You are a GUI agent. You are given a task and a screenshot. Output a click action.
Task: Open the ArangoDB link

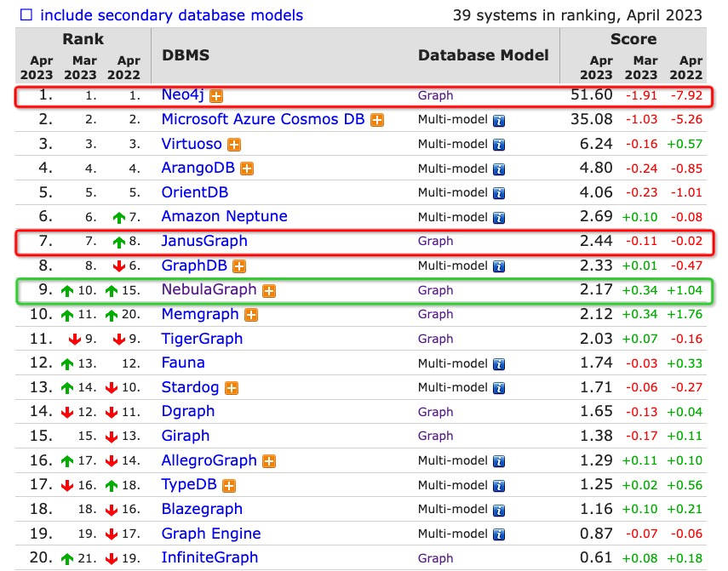pyautogui.click(x=198, y=168)
